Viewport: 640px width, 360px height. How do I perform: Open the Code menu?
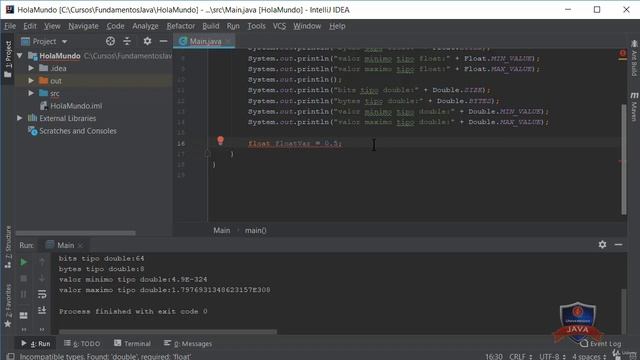(115, 26)
